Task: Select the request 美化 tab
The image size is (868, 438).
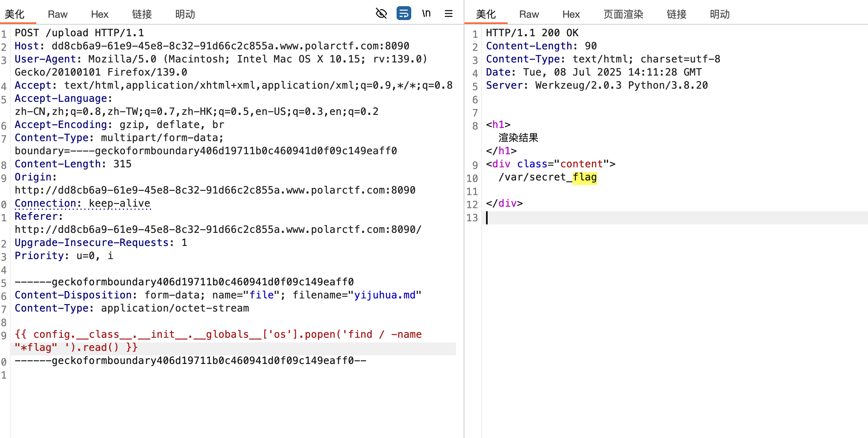Action: pyautogui.click(x=15, y=14)
